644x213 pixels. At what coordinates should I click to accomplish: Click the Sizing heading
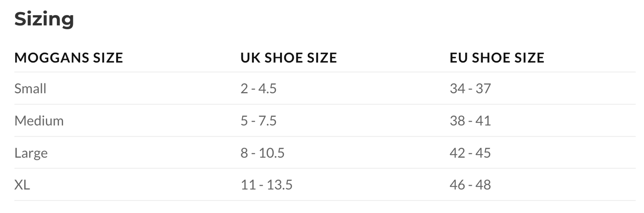[44, 19]
